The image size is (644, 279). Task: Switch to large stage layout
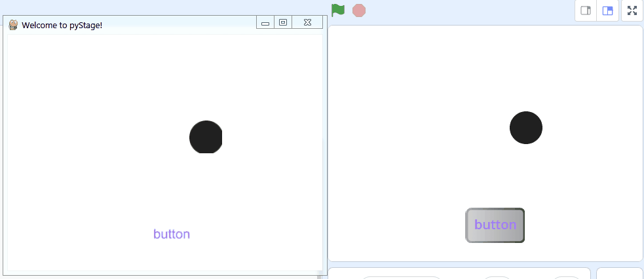point(607,10)
